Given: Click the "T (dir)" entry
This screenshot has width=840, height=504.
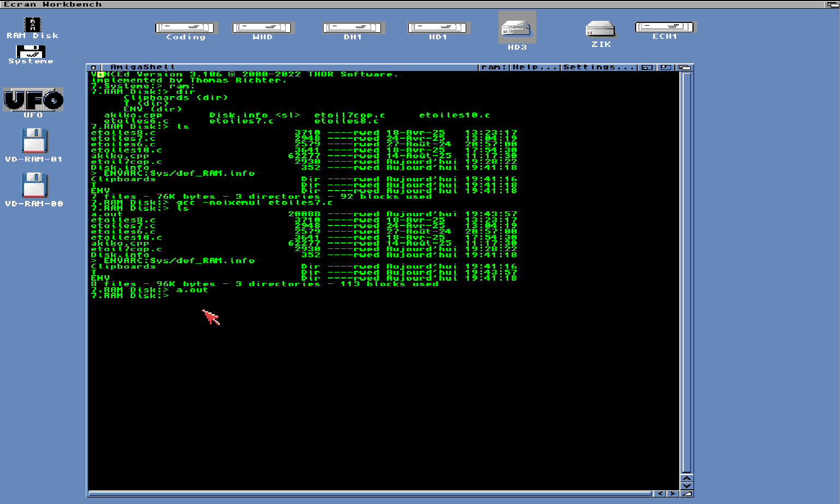Looking at the screenshot, I should tap(146, 103).
